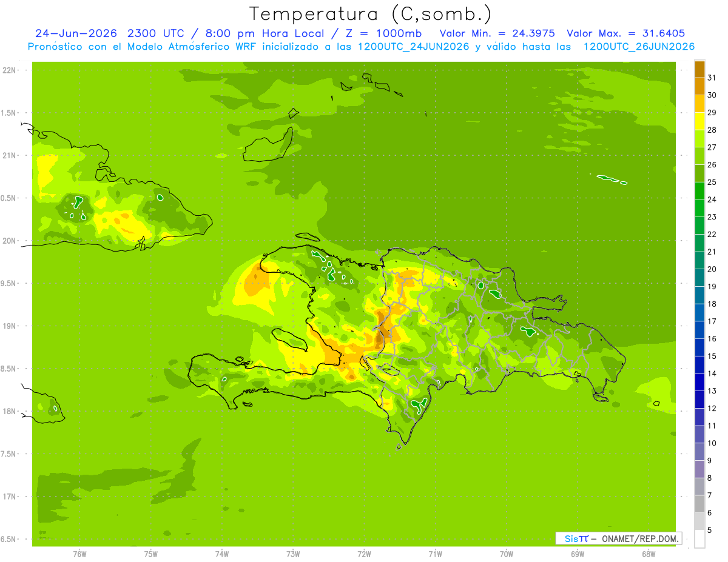Screen dimensions: 728x562
Task: Click the '74W' longitude label
Action: 222,554
